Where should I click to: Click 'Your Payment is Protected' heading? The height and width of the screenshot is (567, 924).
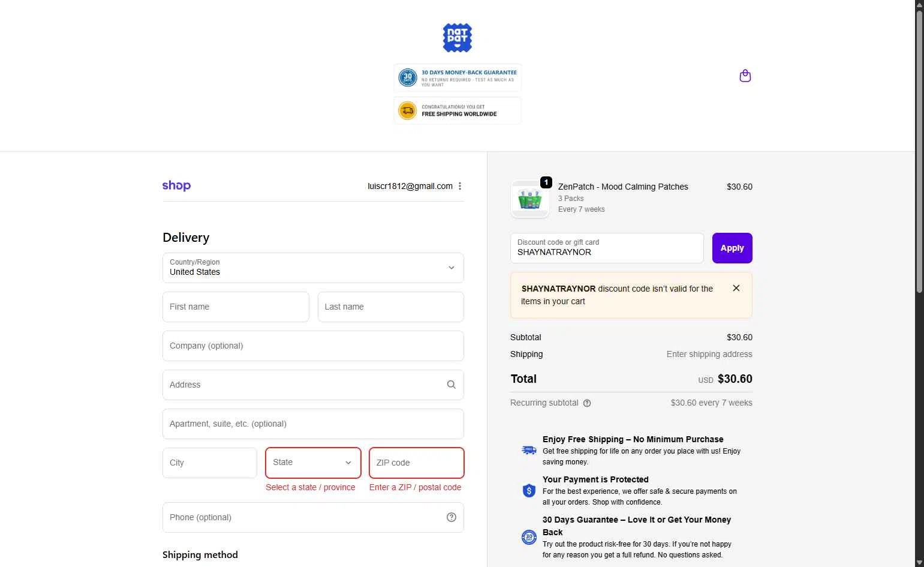(x=595, y=479)
